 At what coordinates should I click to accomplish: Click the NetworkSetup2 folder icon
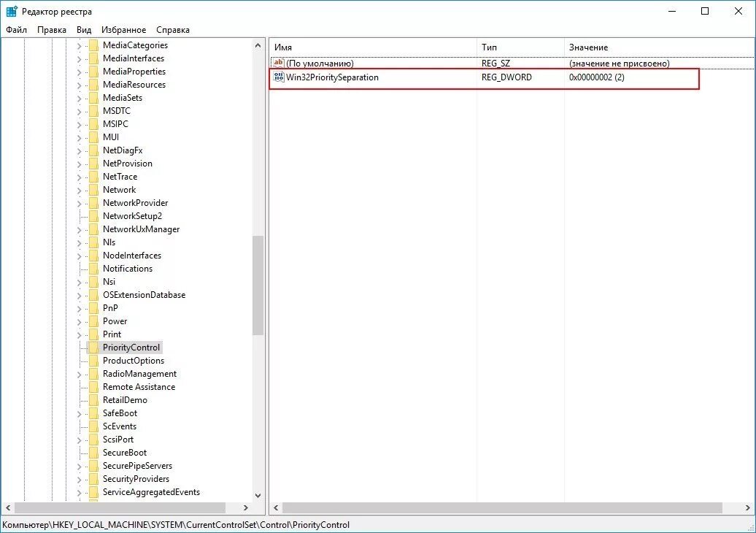93,216
